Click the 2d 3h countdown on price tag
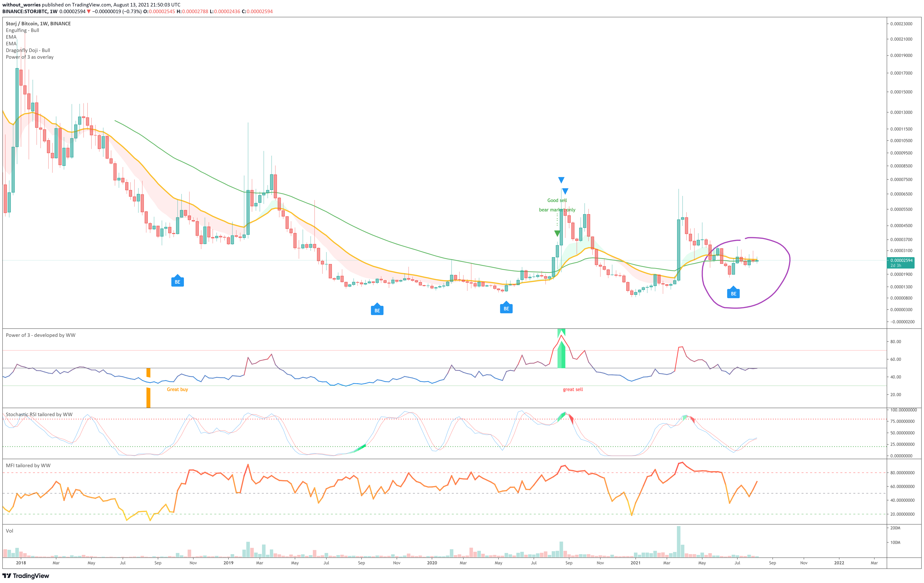 click(x=896, y=265)
